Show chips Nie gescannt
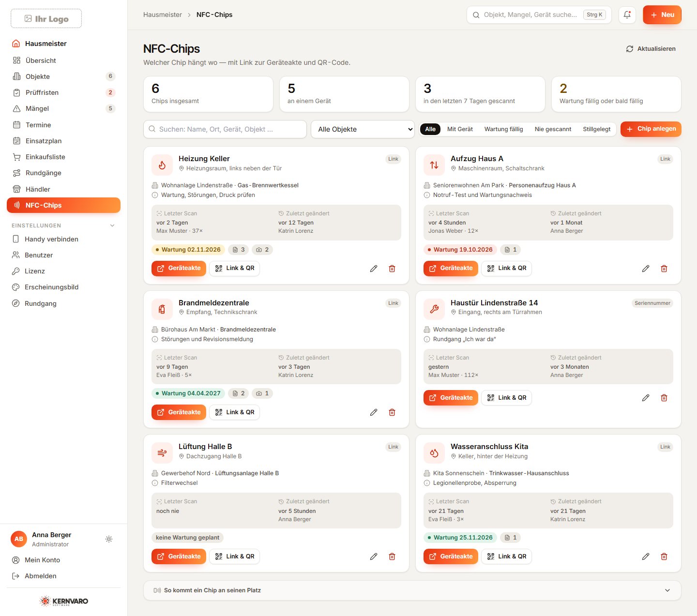This screenshot has height=616, width=697. tap(553, 129)
